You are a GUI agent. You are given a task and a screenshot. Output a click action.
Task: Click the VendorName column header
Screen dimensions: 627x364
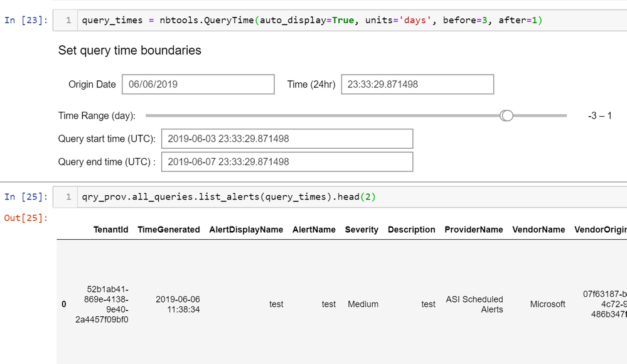pos(539,230)
